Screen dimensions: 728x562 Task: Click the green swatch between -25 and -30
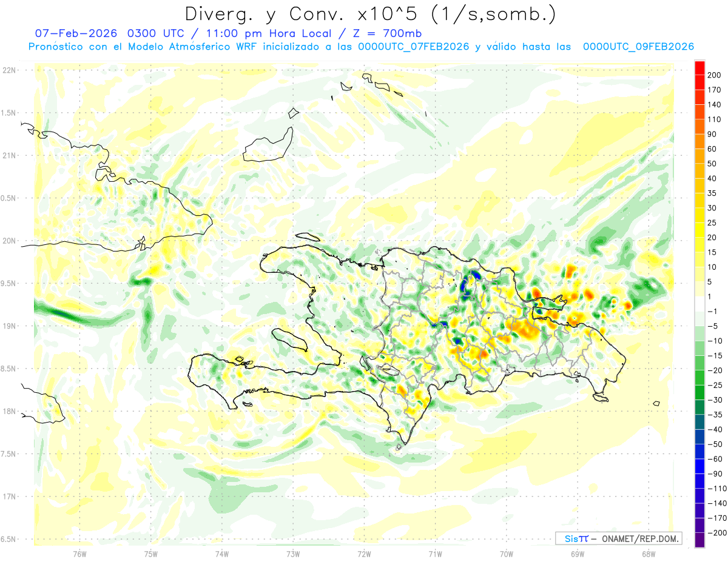tap(699, 393)
